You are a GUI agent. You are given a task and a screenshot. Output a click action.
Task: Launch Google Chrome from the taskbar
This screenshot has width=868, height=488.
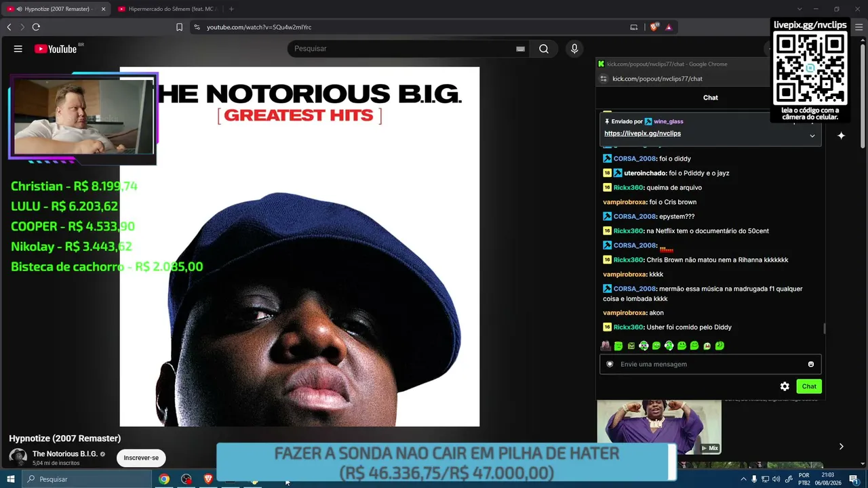(x=164, y=479)
